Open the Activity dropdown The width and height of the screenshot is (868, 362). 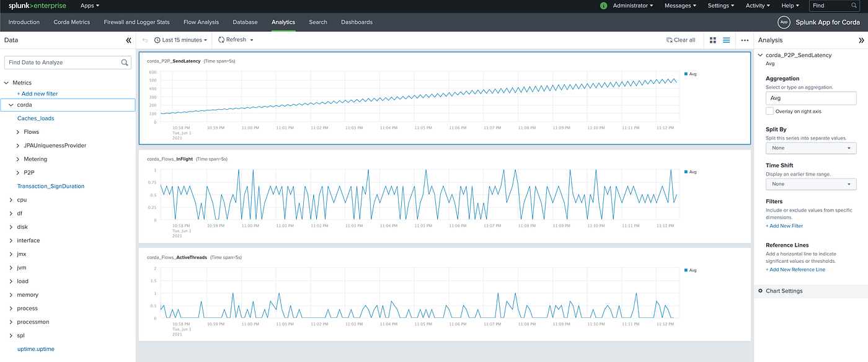pyautogui.click(x=758, y=6)
